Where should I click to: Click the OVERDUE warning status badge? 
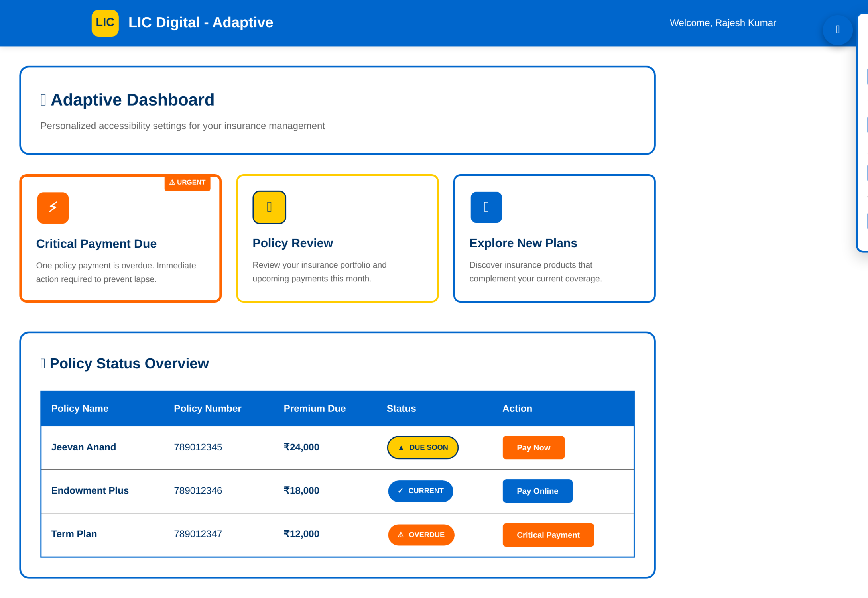[x=421, y=535]
